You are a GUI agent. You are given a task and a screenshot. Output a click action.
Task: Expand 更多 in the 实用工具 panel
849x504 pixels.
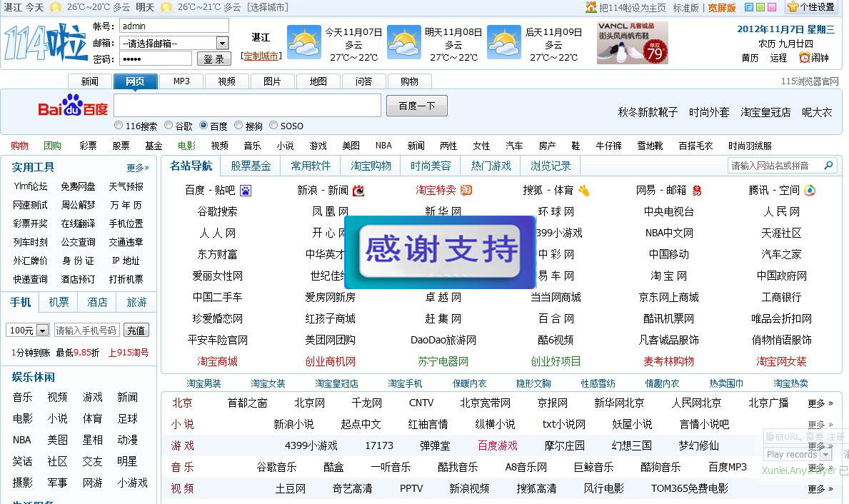coord(138,168)
